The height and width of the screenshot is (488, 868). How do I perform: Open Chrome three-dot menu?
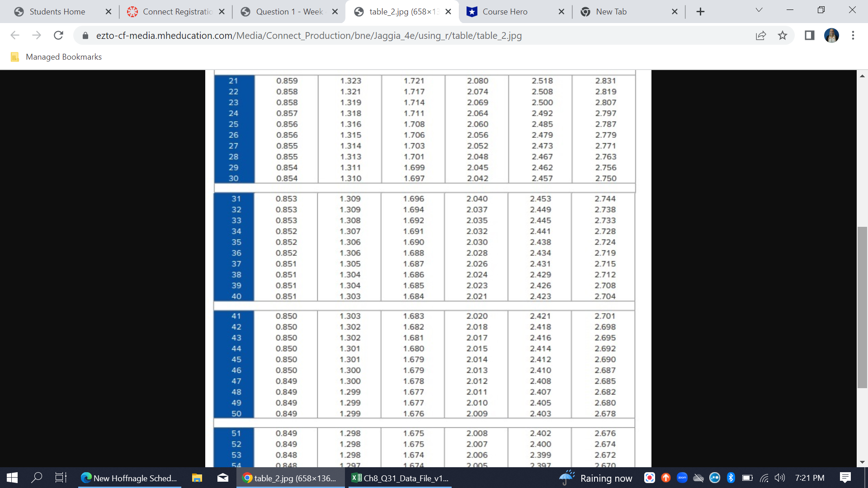(853, 35)
